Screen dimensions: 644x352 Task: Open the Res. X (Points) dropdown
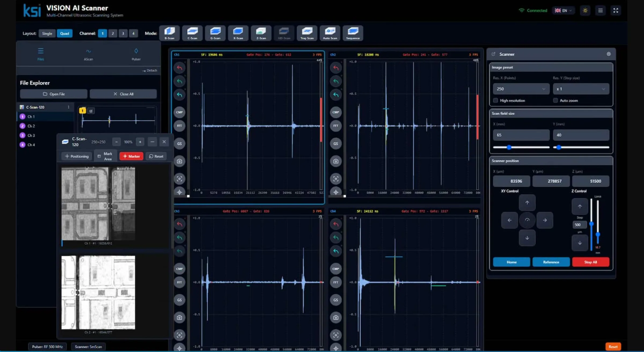(521, 89)
